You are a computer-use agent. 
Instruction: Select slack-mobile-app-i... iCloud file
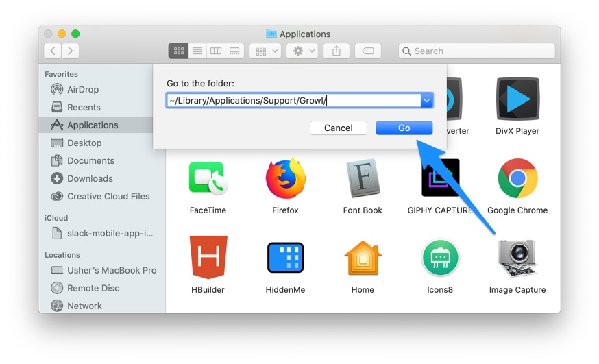(x=102, y=233)
